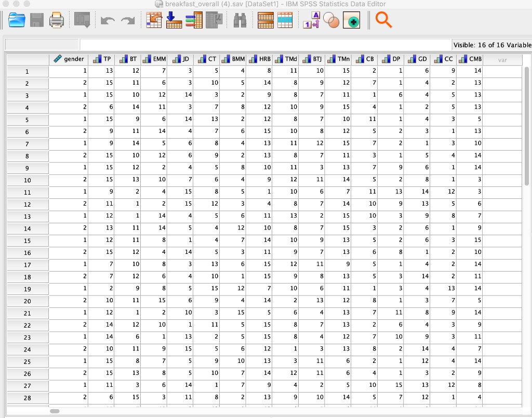This screenshot has height=418, width=532.
Task: Click the red magnifier search icon
Action: pos(383,20)
